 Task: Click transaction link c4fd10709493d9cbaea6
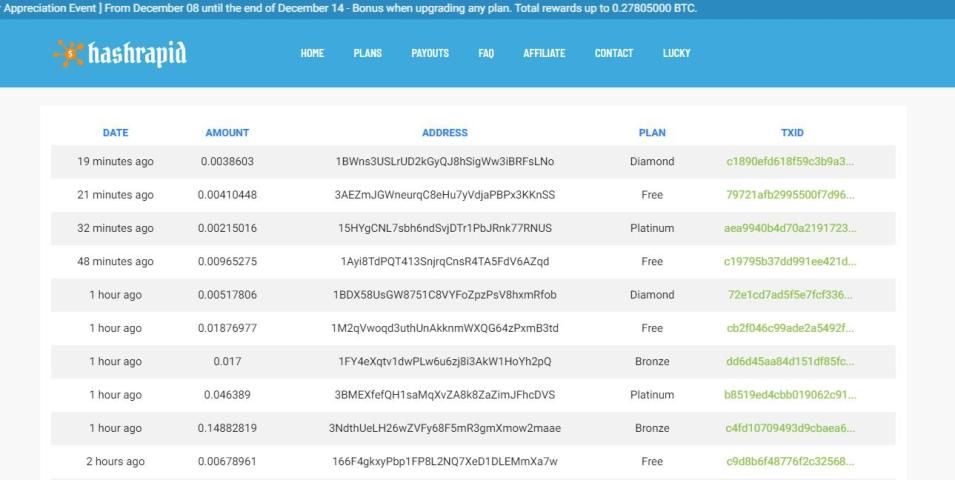(791, 428)
